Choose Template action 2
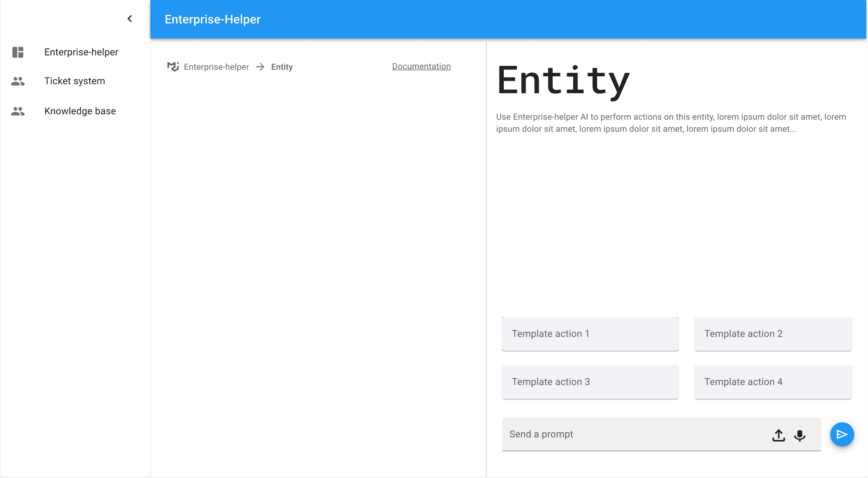This screenshot has height=478, width=868. [x=772, y=334]
